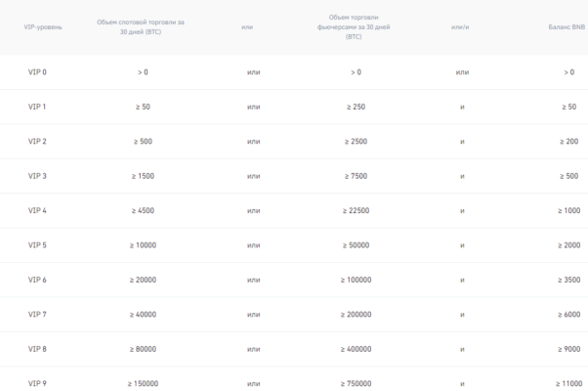Click VIP 7 spot volume "≥ 40000" cell
This screenshot has height=391, width=588.
pos(143,314)
